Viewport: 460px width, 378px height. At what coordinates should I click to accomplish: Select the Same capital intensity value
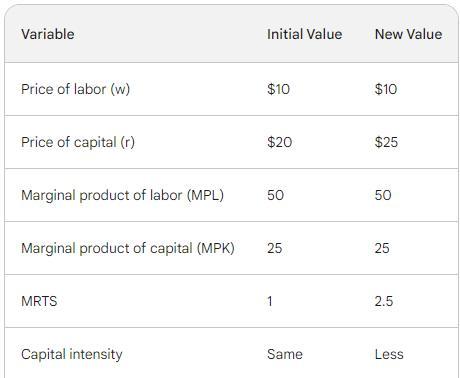click(x=285, y=354)
